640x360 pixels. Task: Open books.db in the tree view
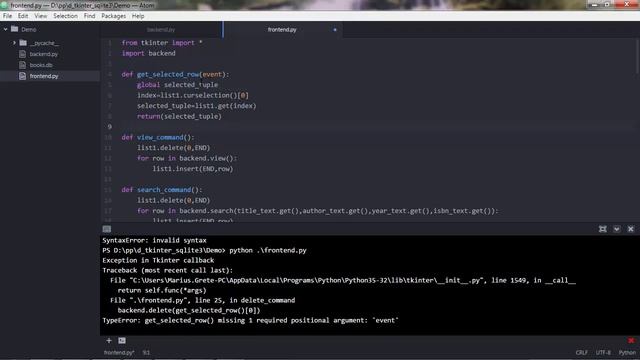point(41,65)
